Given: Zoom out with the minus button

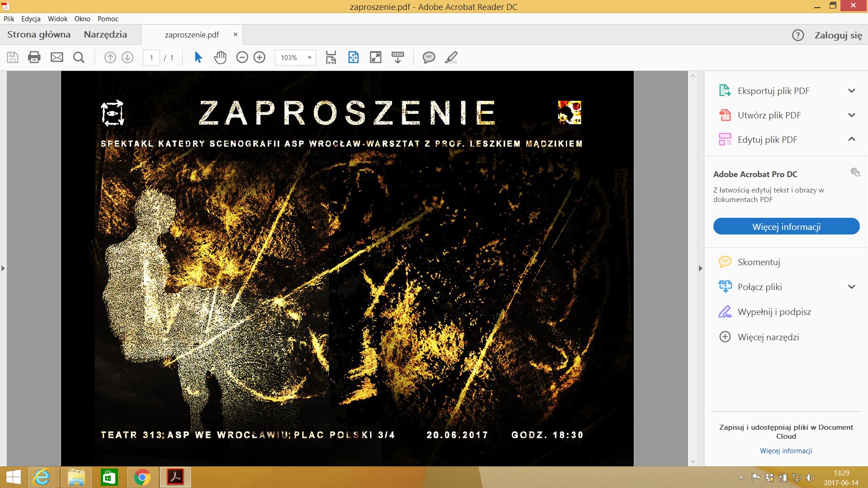Looking at the screenshot, I should tap(242, 57).
